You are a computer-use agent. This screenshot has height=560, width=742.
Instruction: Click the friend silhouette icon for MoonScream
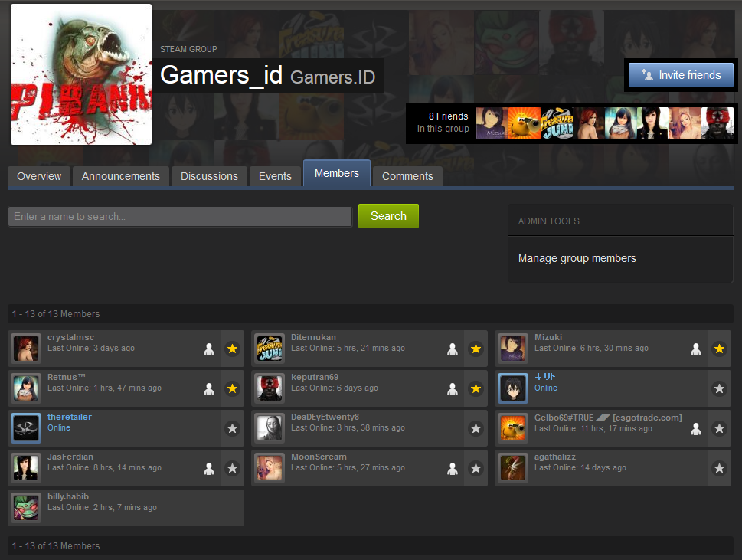(x=453, y=468)
